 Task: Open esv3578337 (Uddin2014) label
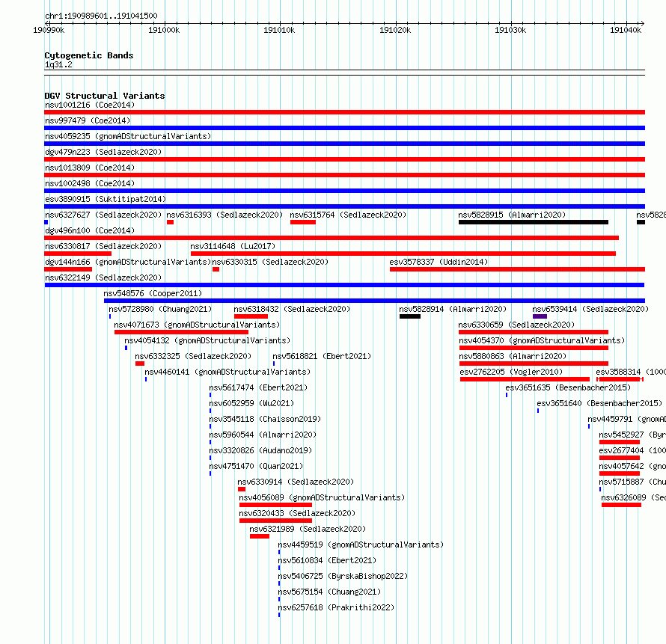click(439, 262)
